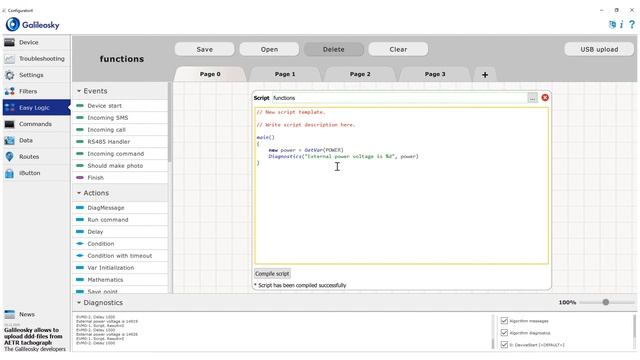Viewport: 640px width, 360px height.
Task: Click the language flag icon in header
Action: pyautogui.click(x=612, y=24)
